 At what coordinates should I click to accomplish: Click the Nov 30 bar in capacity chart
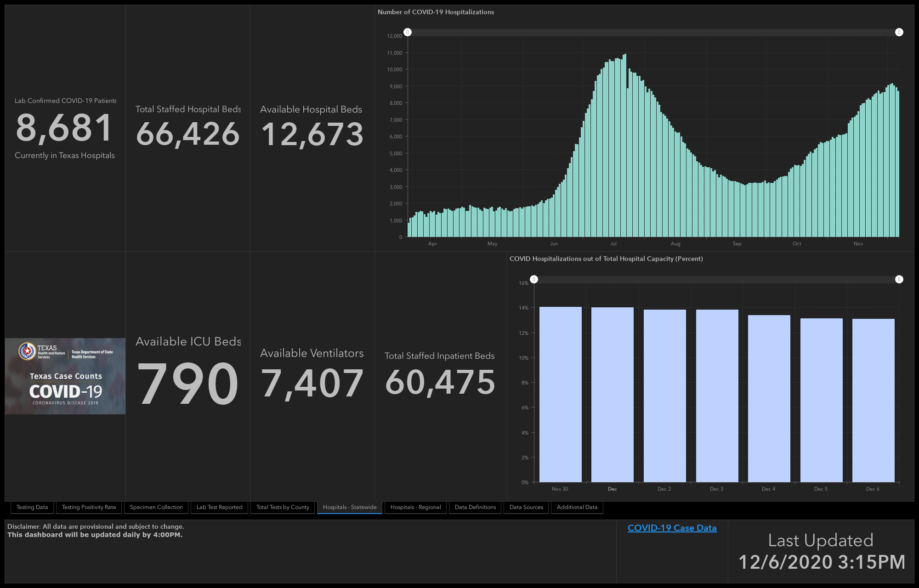point(560,394)
